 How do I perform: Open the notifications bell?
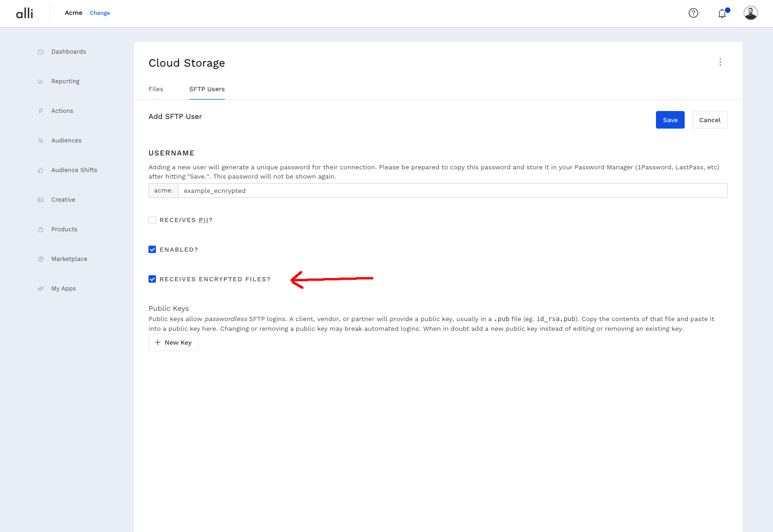tap(722, 13)
